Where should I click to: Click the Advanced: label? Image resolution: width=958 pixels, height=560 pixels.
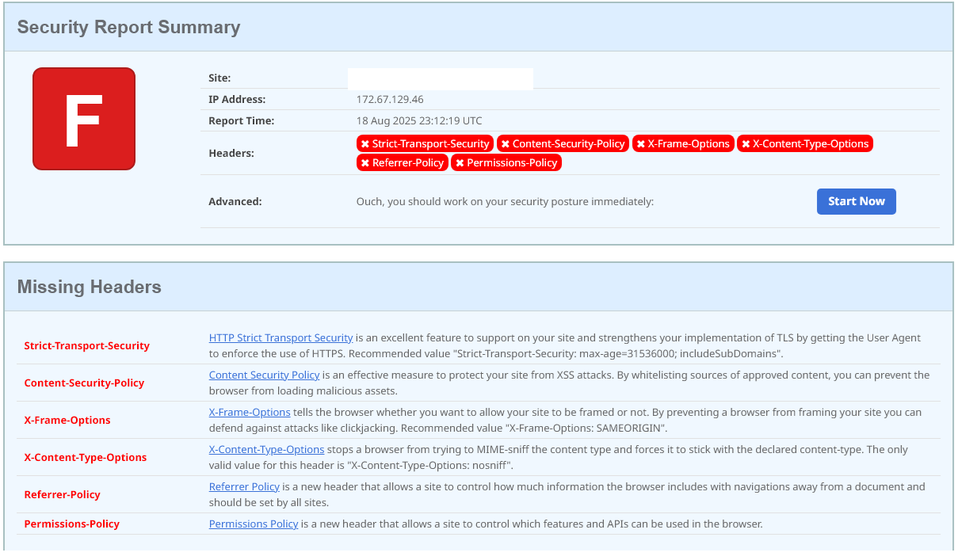(x=235, y=201)
